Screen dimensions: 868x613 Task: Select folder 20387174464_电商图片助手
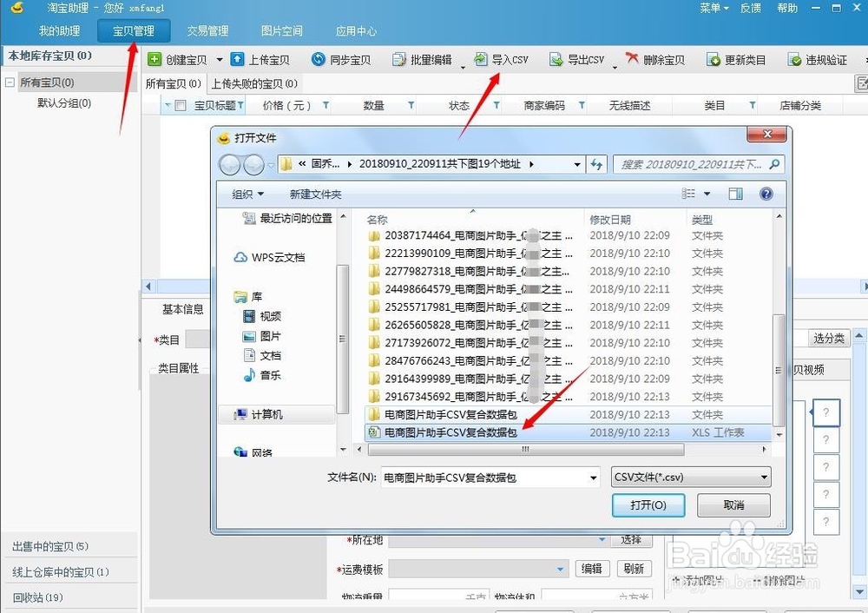pyautogui.click(x=568, y=235)
